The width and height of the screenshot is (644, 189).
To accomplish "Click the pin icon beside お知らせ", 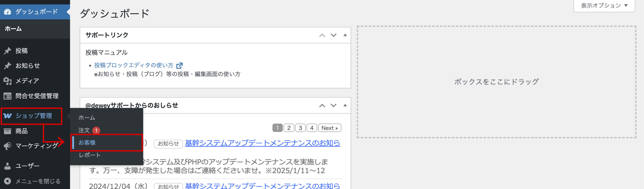I will point(8,66).
